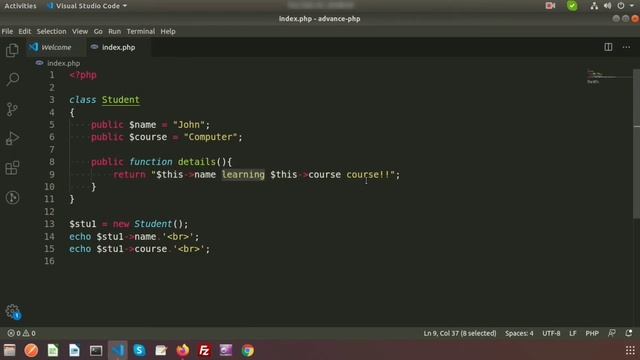Click the Student class name on line 3
Screen dimensions: 640x360
[x=120, y=100]
